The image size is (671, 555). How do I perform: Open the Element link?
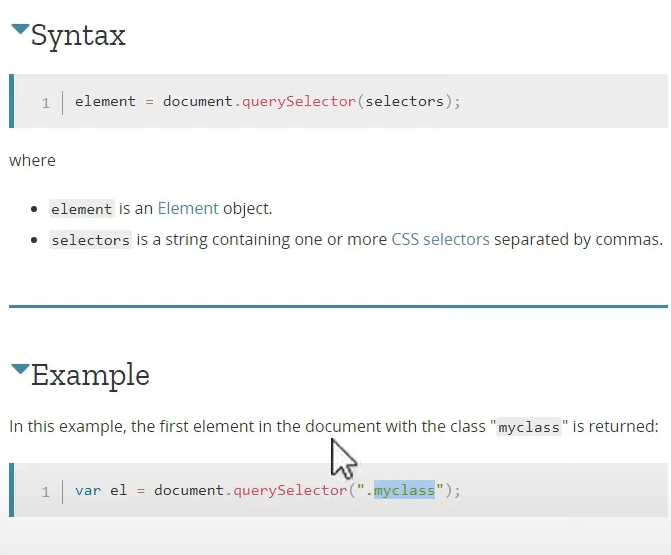[x=188, y=208]
